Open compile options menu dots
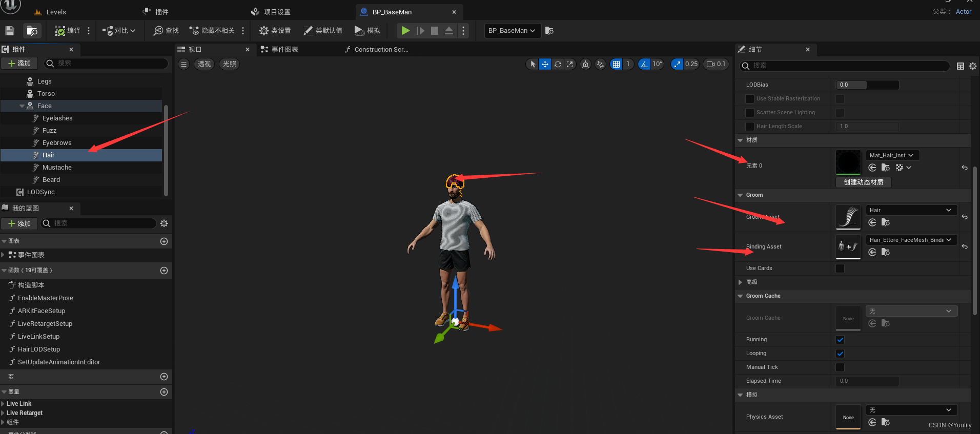980x434 pixels. click(89, 31)
